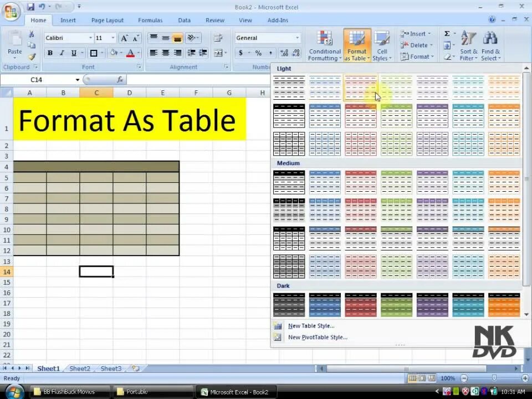Toggle Italic formatting

coord(62,53)
